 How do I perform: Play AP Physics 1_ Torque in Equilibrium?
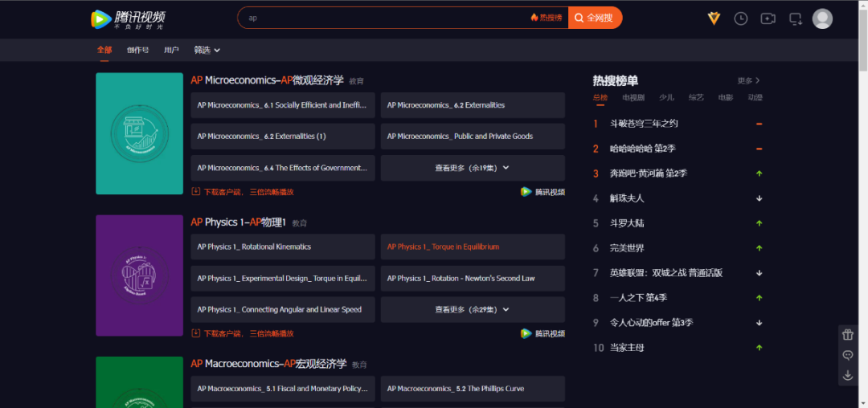click(473, 247)
